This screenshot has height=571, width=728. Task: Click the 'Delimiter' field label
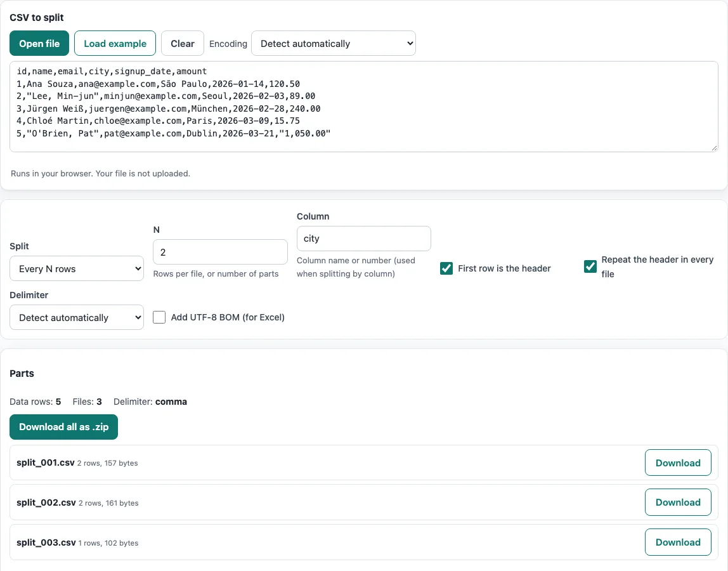(x=29, y=295)
